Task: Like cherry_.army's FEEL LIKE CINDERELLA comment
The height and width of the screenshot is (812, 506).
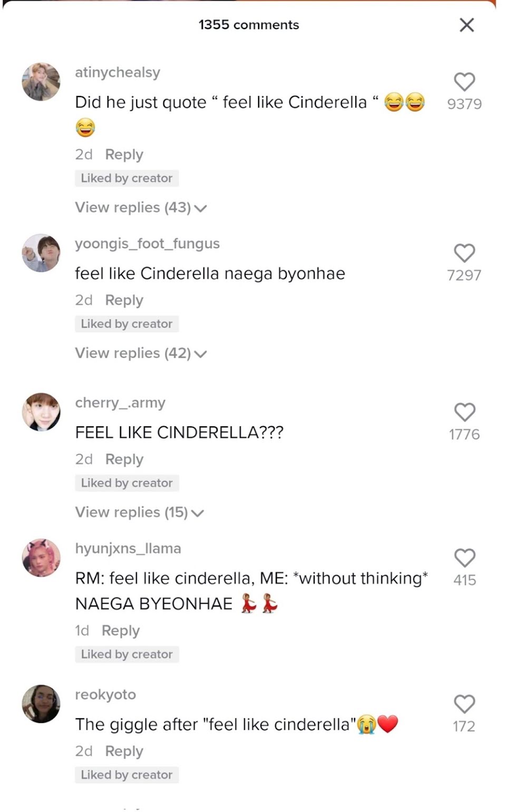Action: pyautogui.click(x=464, y=412)
